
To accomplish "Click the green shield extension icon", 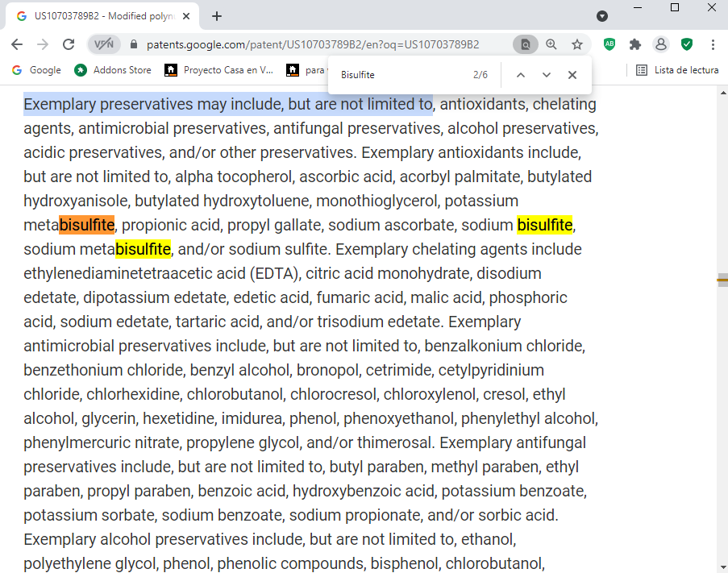I will coord(687,44).
